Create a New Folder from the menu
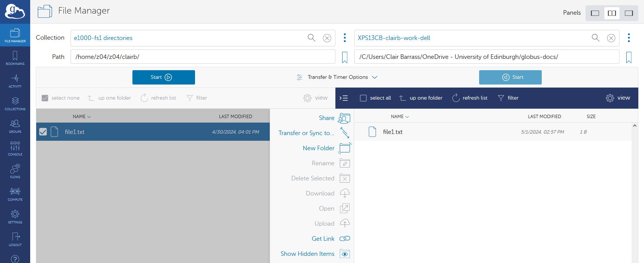644x263 pixels. click(x=327, y=148)
